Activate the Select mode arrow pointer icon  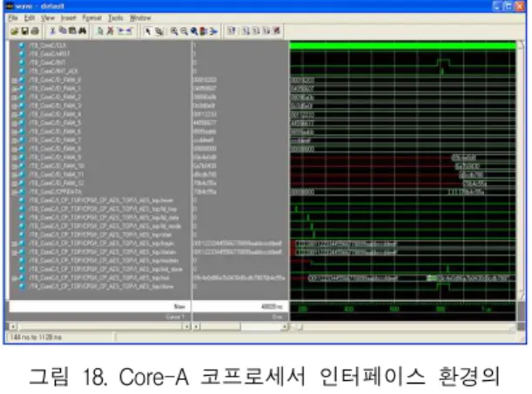tap(147, 31)
